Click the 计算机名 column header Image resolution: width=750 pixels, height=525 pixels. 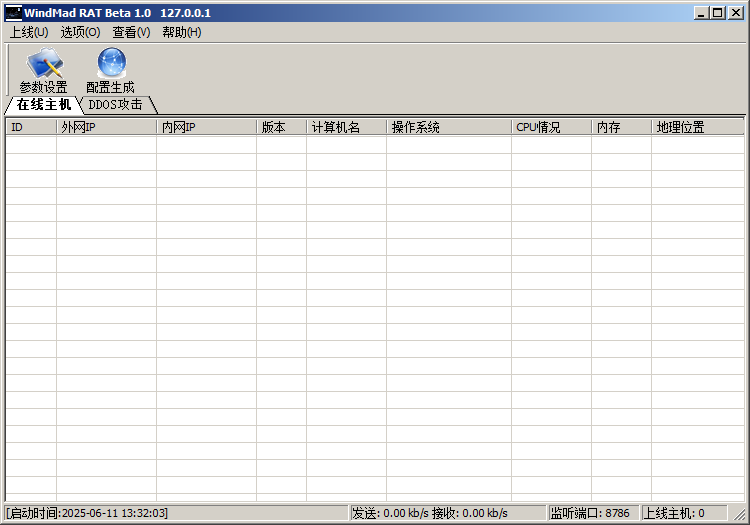[346, 127]
